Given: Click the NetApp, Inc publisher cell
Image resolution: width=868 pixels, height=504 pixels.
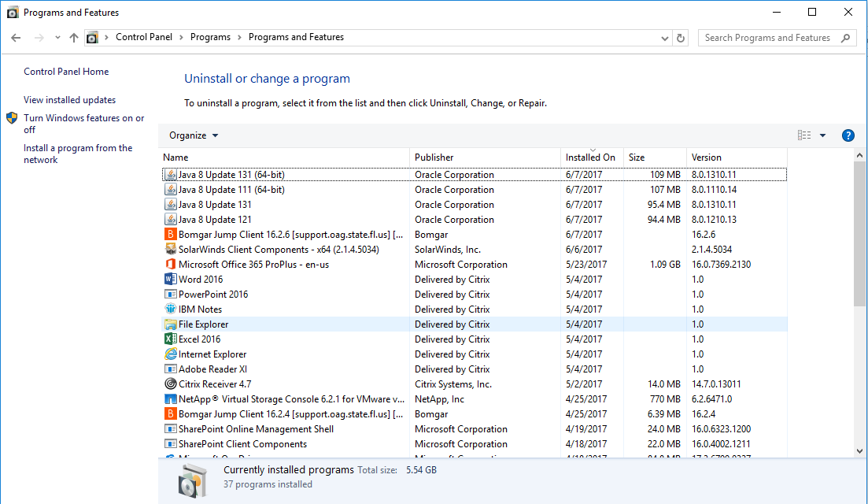Looking at the screenshot, I should 440,398.
